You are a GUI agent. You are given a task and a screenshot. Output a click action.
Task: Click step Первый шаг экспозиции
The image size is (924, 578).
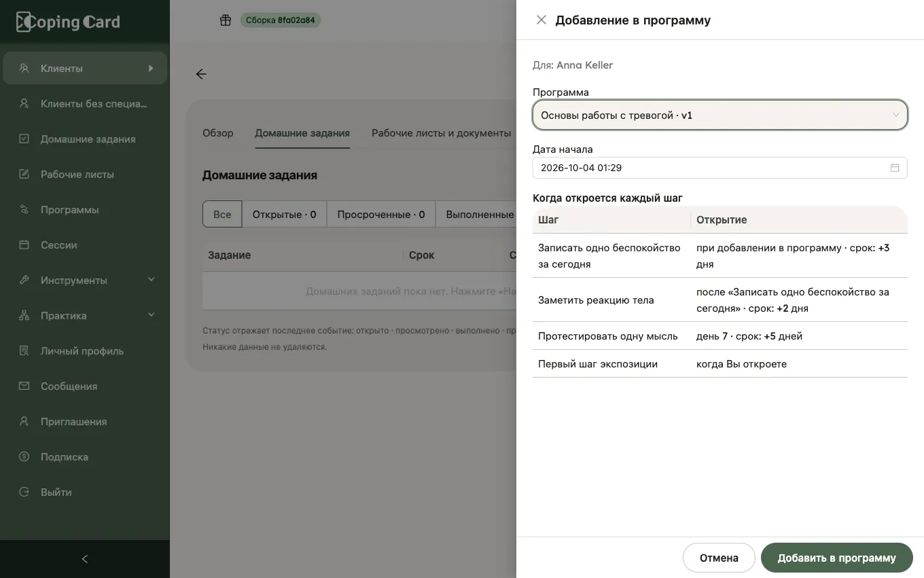point(720,364)
